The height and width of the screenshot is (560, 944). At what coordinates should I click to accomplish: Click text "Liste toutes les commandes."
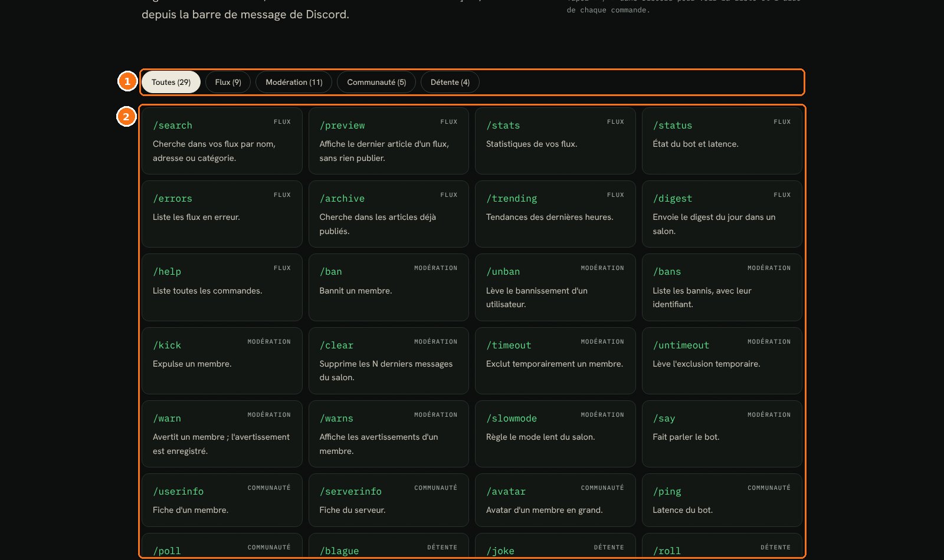coord(208,291)
